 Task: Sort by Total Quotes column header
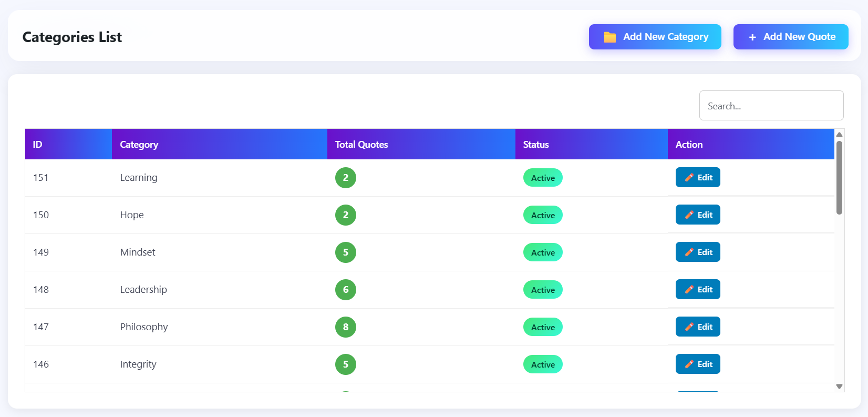tap(361, 145)
